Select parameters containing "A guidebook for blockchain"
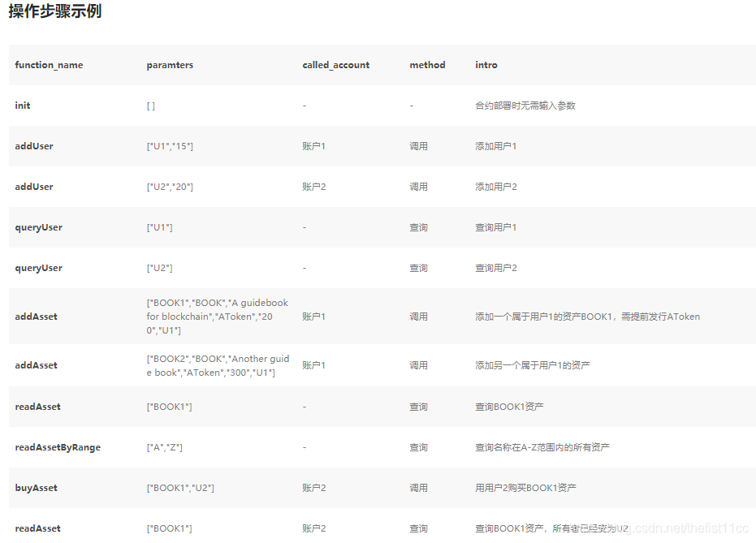Image resolution: width=756 pixels, height=543 pixels. (218, 317)
